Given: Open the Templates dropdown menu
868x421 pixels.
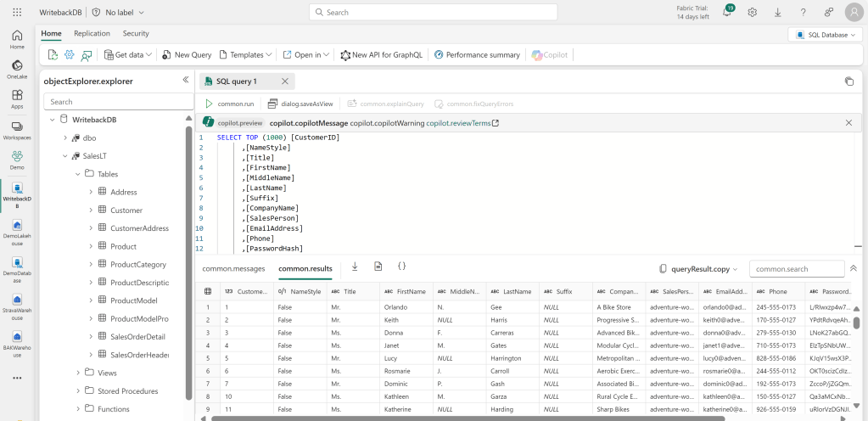Looking at the screenshot, I should (246, 54).
